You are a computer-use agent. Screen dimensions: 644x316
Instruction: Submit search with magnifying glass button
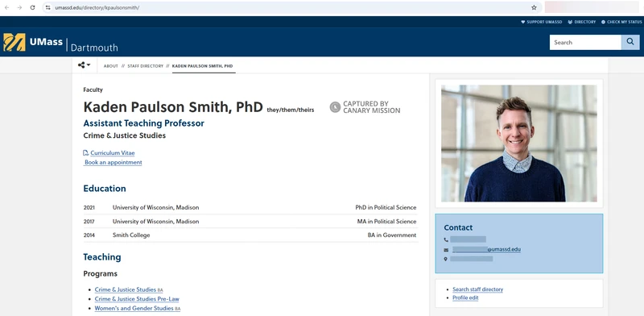coord(630,42)
